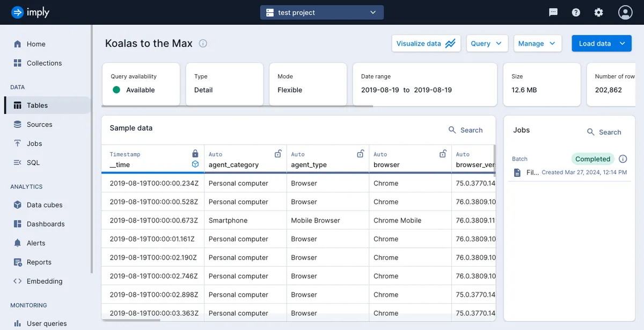Click the project icon in test project selector
644x330 pixels.
coord(269,12)
